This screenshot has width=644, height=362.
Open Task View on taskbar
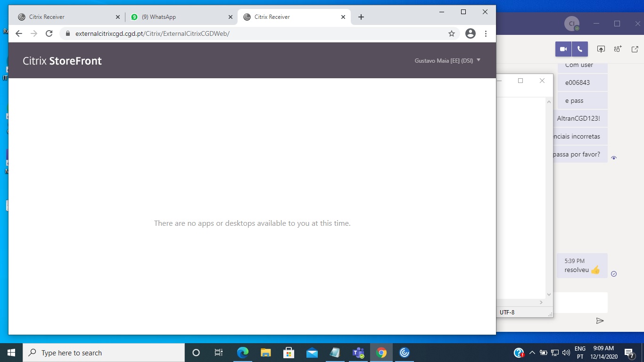(219, 353)
